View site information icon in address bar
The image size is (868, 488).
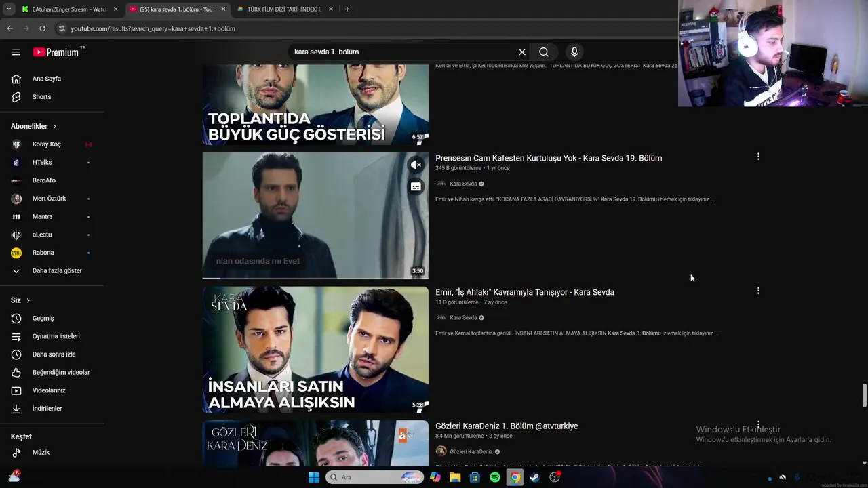point(62,28)
